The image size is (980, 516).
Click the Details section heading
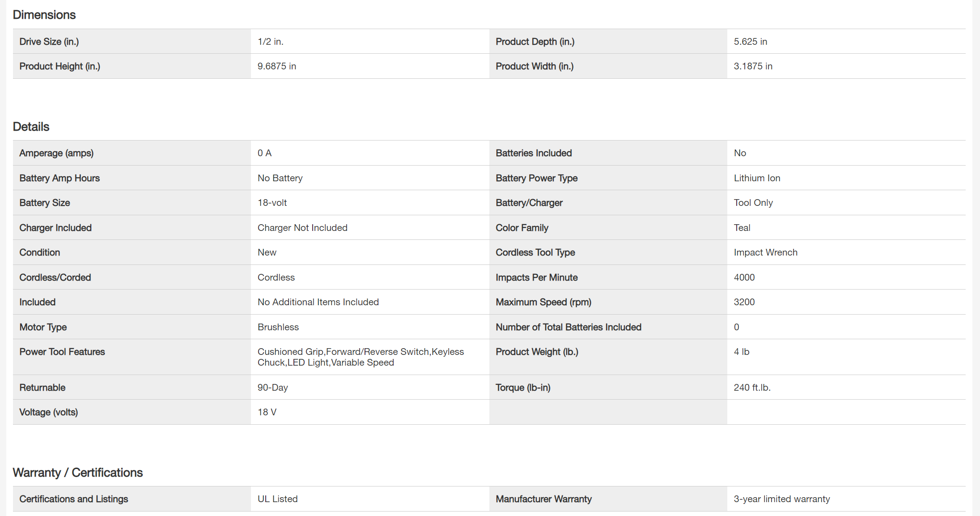(31, 127)
